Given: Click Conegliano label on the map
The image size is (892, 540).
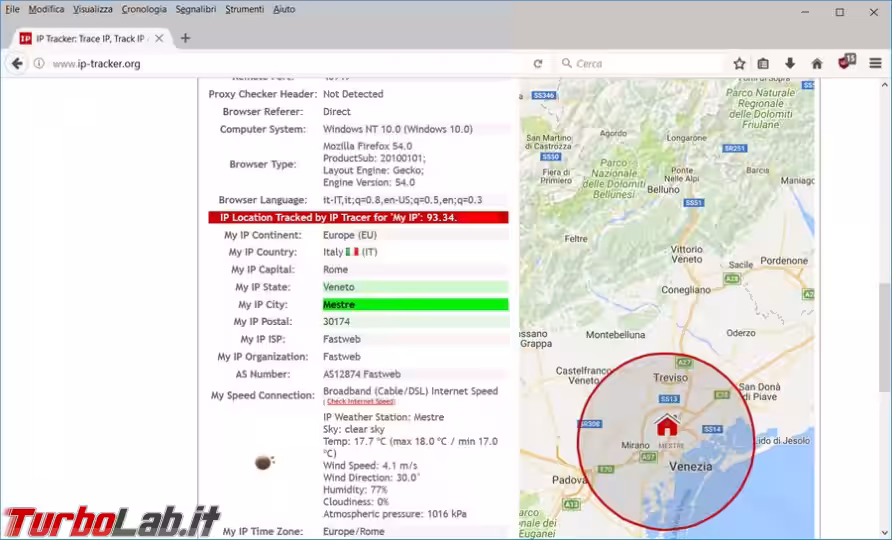Looking at the screenshot, I should [x=686, y=290].
